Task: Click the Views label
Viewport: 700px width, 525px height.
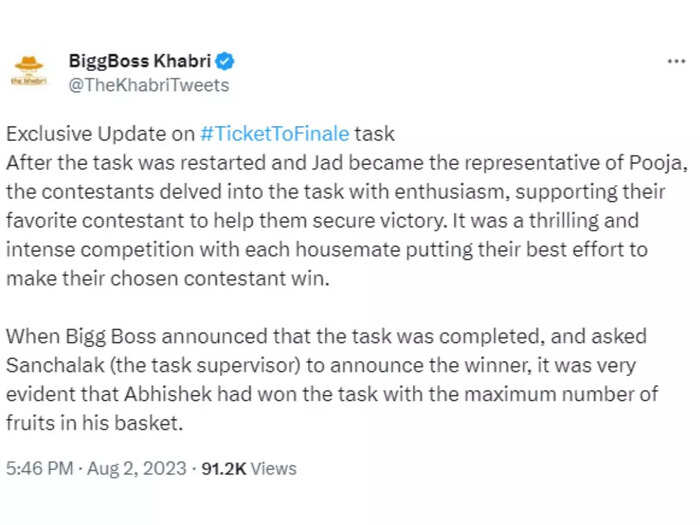Action: (x=273, y=468)
